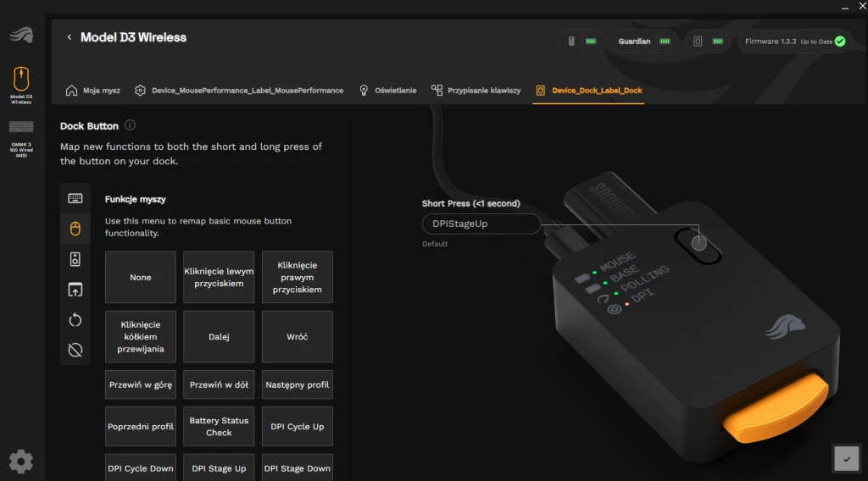Open the keyboard functions category
The image size is (868, 481).
[75, 198]
